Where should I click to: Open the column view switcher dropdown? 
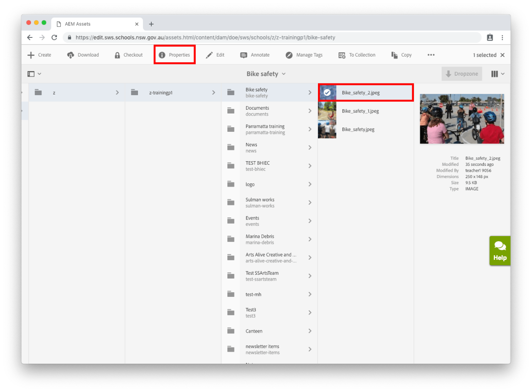click(498, 74)
